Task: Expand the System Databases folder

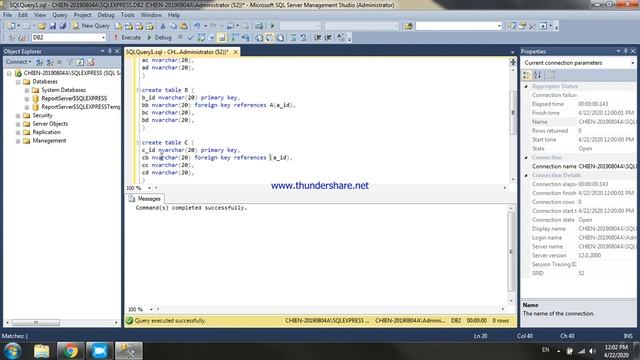Action: 27,90
